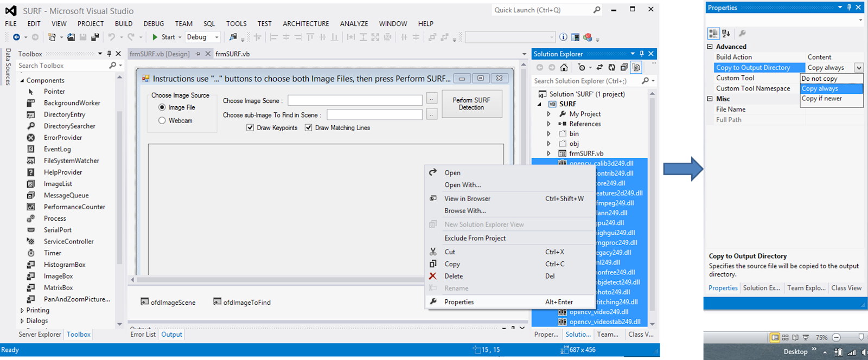This screenshot has height=360, width=868.
Task: Collapse the SURF project node
Action: click(539, 104)
